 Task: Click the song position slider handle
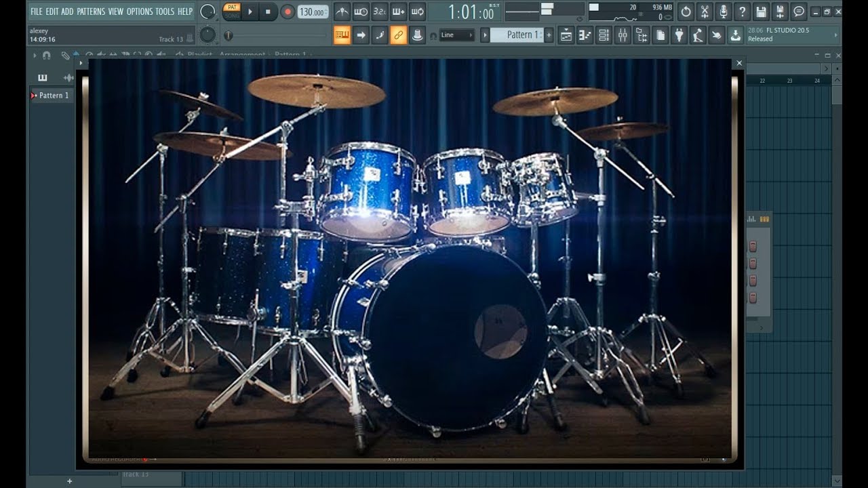[228, 35]
